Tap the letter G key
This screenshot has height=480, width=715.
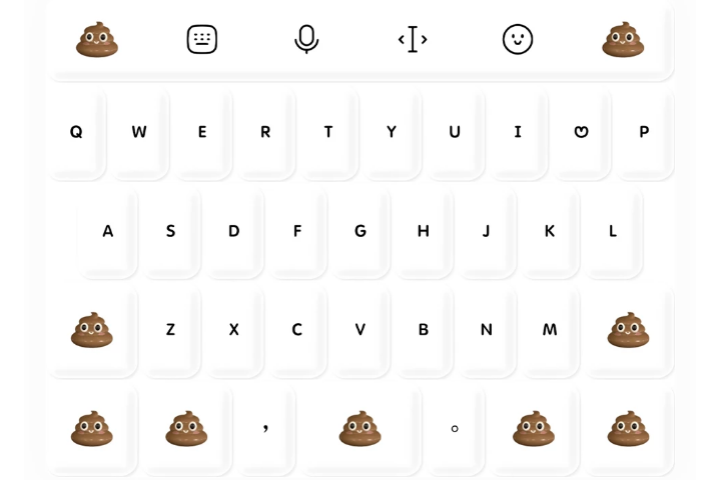point(360,231)
